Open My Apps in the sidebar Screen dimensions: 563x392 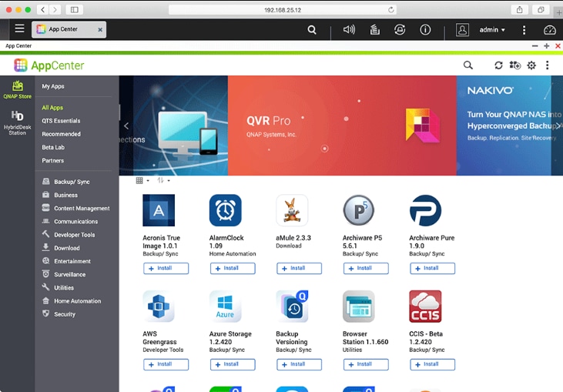point(53,86)
